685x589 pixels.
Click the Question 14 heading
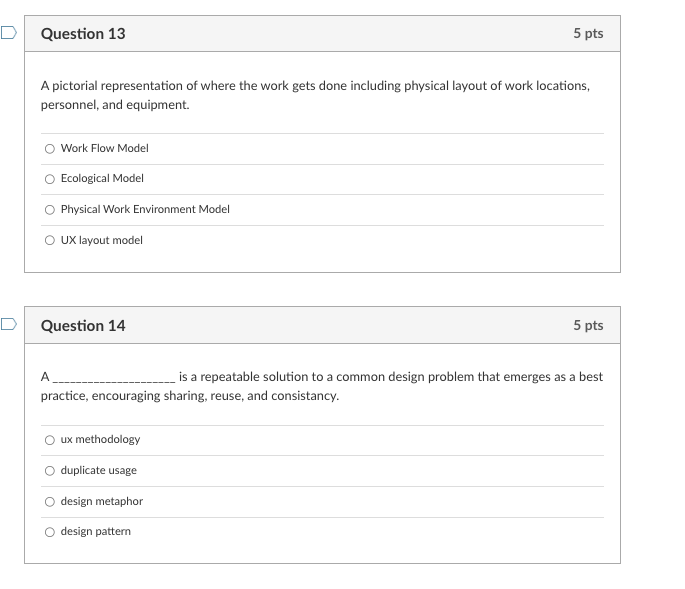(x=83, y=326)
